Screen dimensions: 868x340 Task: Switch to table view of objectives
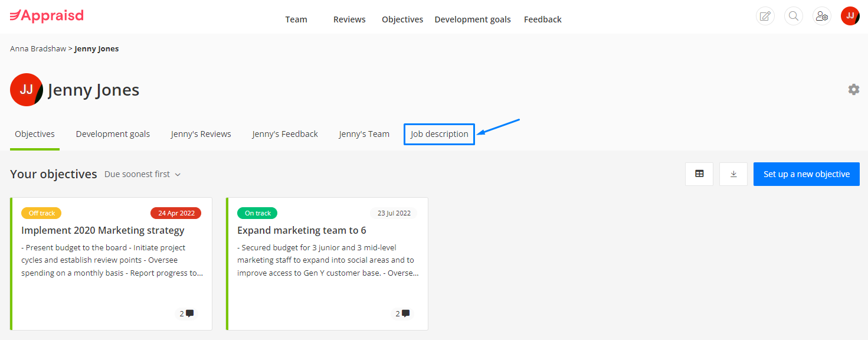click(699, 174)
